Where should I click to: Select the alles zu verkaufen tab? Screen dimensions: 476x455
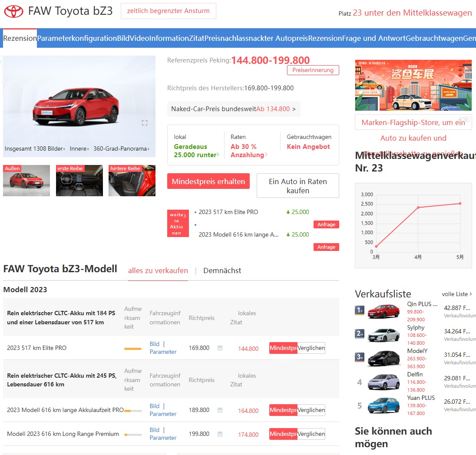coord(158,271)
